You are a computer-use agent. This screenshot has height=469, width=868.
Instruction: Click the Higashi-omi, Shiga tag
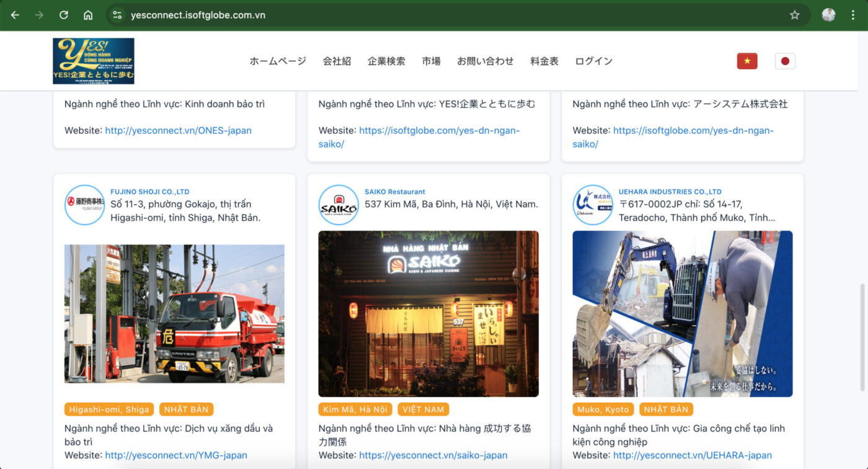tap(109, 409)
